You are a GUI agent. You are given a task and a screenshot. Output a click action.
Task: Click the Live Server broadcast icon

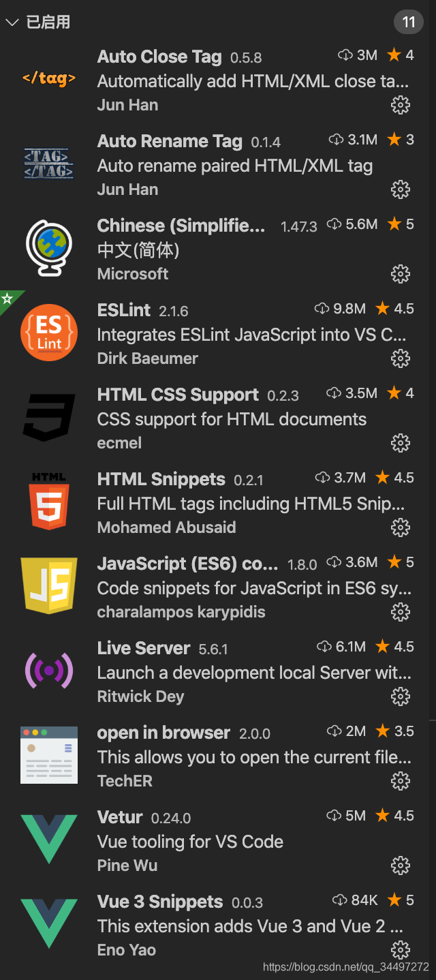coord(49,671)
